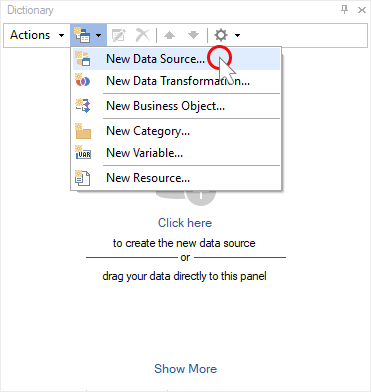Viewport: 371px width, 392px height.
Task: Open the Actions dropdown
Action: [37, 35]
